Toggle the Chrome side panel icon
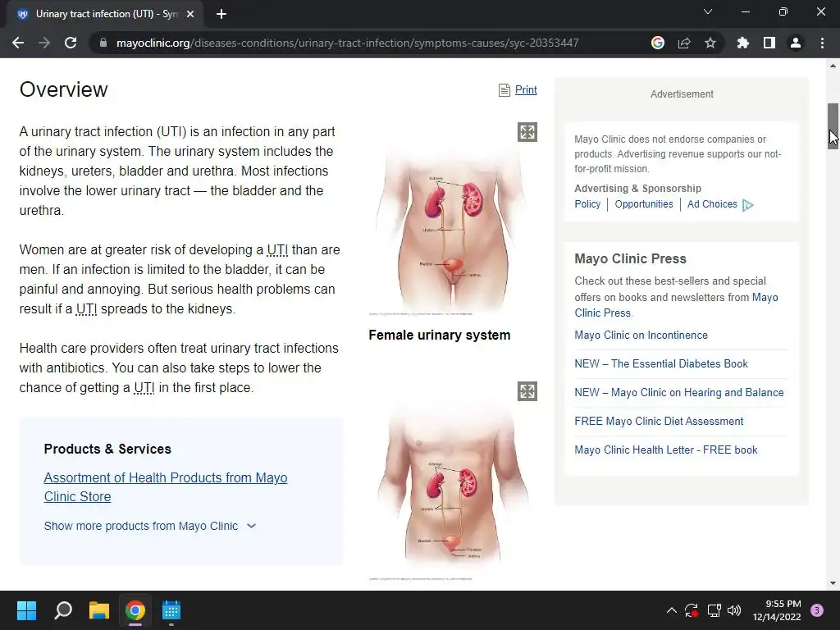The width and height of the screenshot is (840, 630). pos(769,43)
